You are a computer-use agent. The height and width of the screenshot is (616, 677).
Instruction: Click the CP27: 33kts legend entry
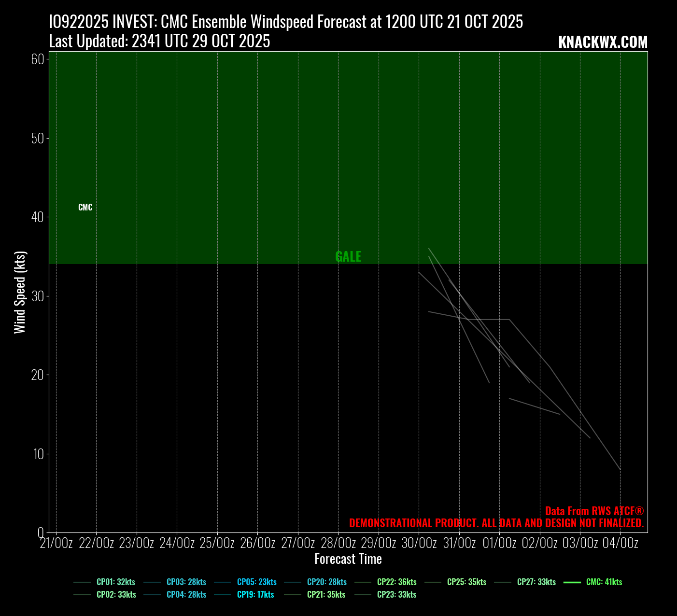point(536,582)
